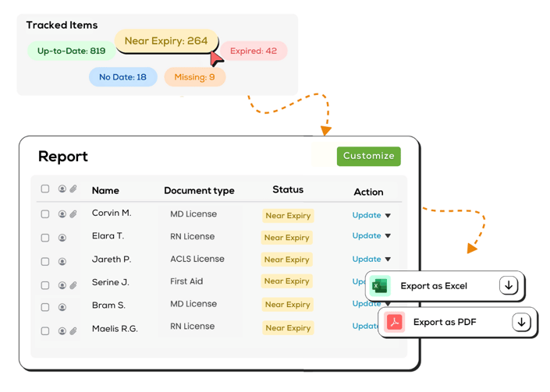Screen dimensions: 550x392
Task: Click the ACLS License cell
Action: 197,259
